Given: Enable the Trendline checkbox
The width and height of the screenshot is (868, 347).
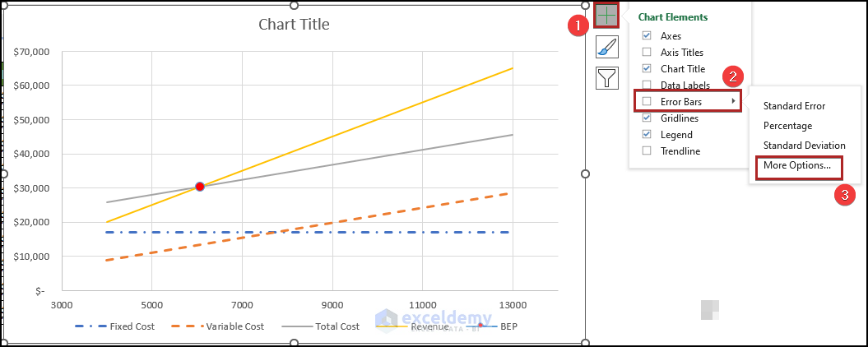Looking at the screenshot, I should 647,150.
